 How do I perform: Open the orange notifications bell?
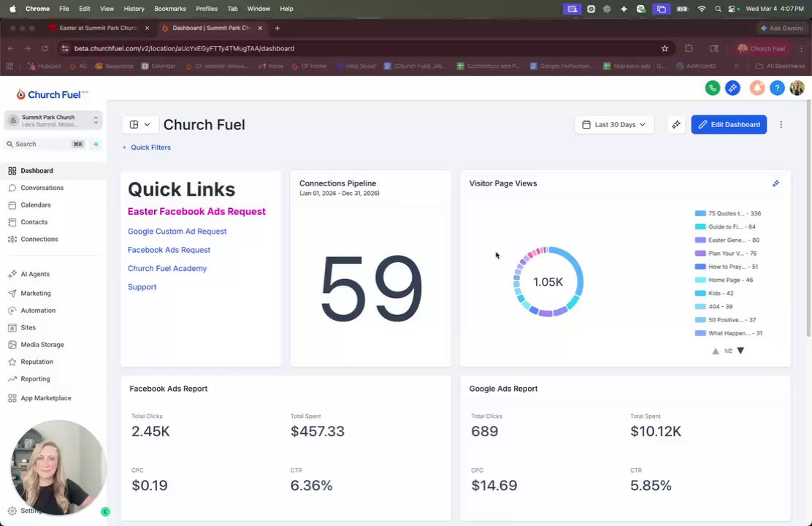[x=757, y=88]
